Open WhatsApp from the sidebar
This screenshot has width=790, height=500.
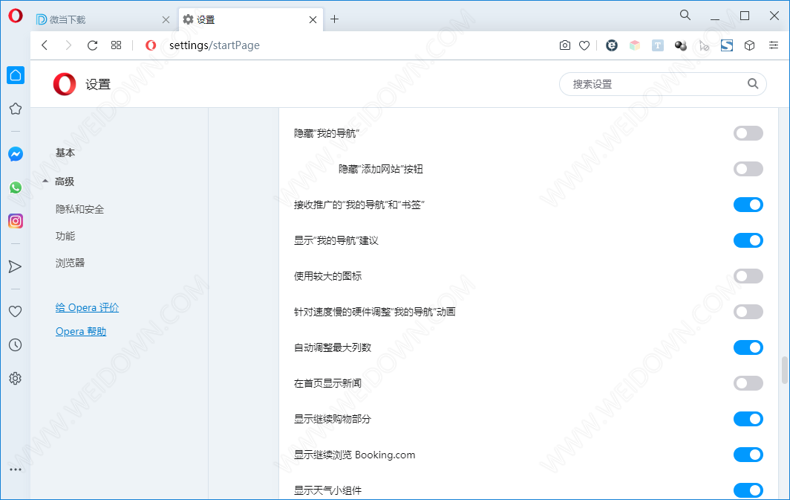click(x=15, y=187)
